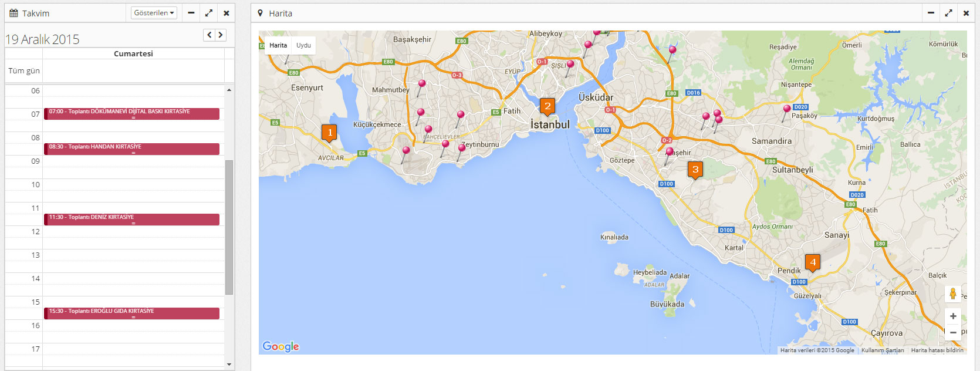Select orange map marker number 2
The width and height of the screenshot is (980, 371).
pyautogui.click(x=548, y=107)
